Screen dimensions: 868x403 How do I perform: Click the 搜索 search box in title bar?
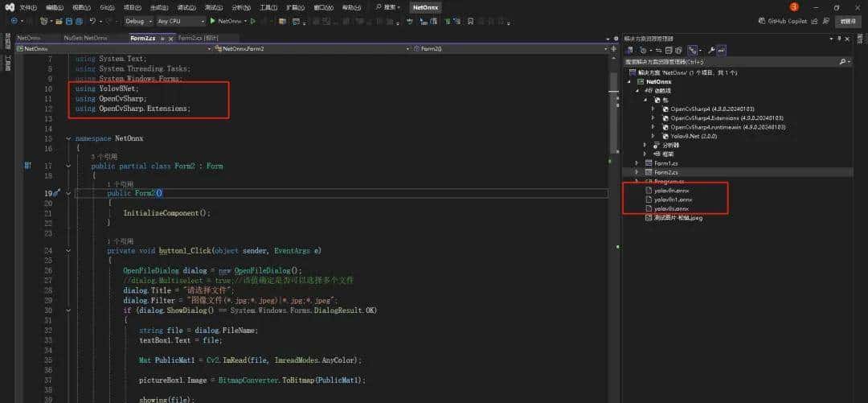(x=388, y=7)
